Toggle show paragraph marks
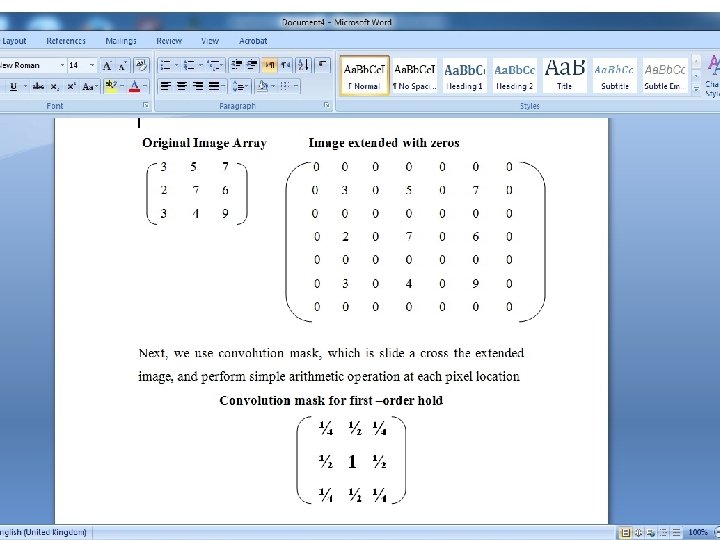The width and height of the screenshot is (720, 540). [322, 65]
